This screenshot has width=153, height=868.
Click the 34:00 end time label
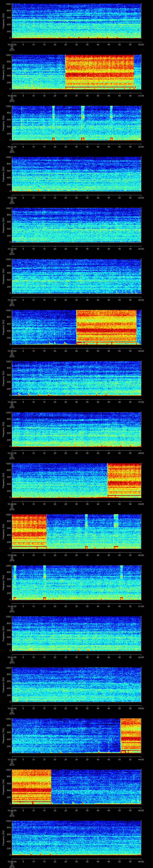(141, 249)
